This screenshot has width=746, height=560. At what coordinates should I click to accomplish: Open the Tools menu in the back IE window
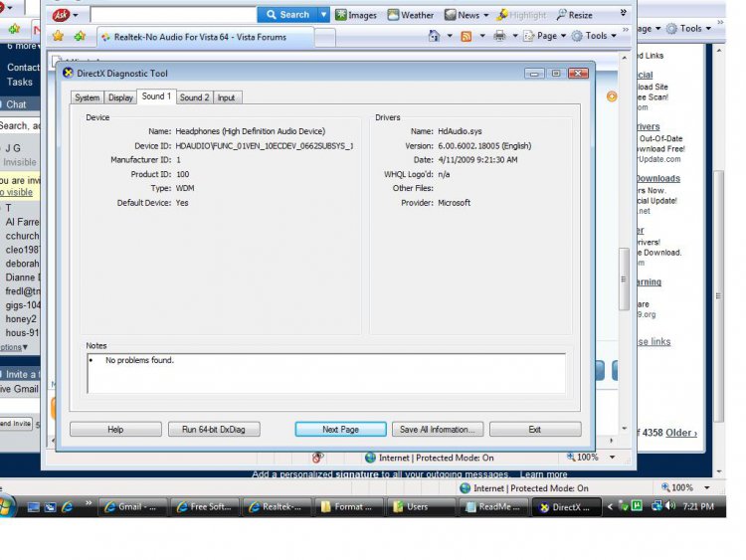point(688,29)
